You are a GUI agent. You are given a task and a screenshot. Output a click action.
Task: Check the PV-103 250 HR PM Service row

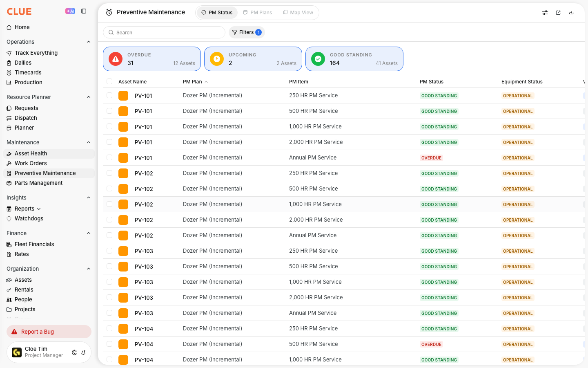[109, 251]
